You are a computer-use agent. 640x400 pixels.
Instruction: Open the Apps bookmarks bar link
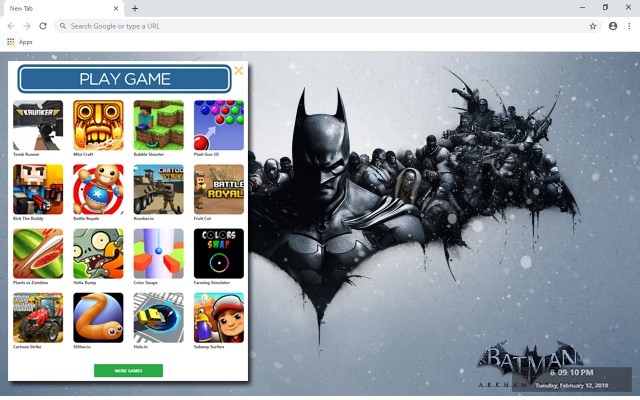(25, 42)
